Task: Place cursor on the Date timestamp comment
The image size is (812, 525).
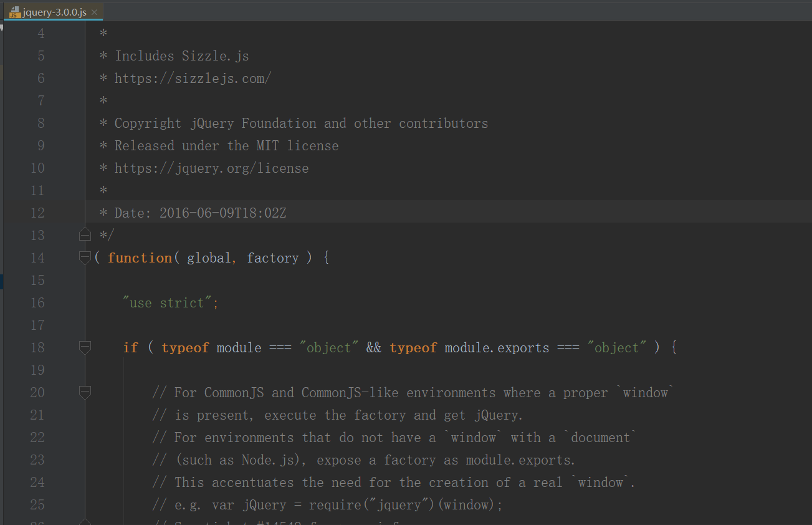Action: pyautogui.click(x=222, y=213)
